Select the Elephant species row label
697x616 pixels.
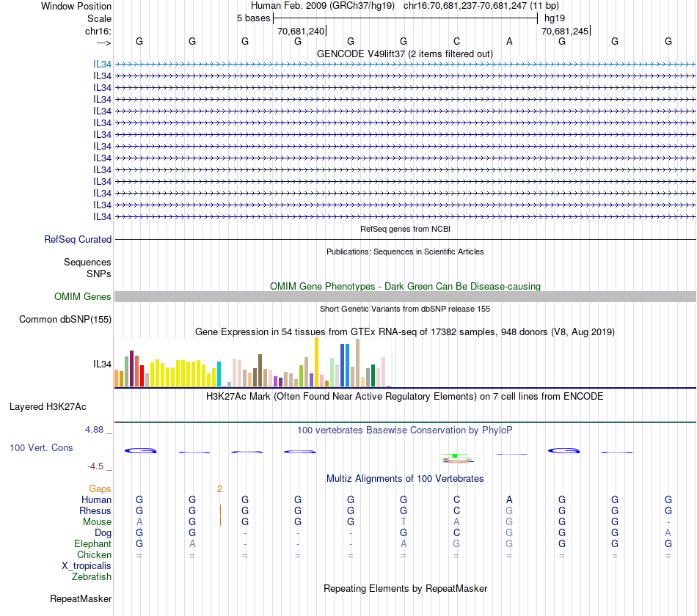pyautogui.click(x=92, y=543)
